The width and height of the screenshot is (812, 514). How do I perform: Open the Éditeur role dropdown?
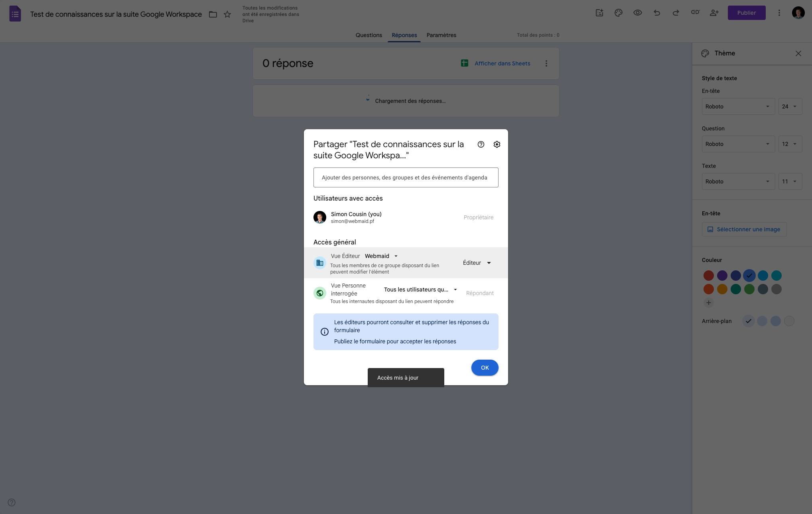[477, 263]
